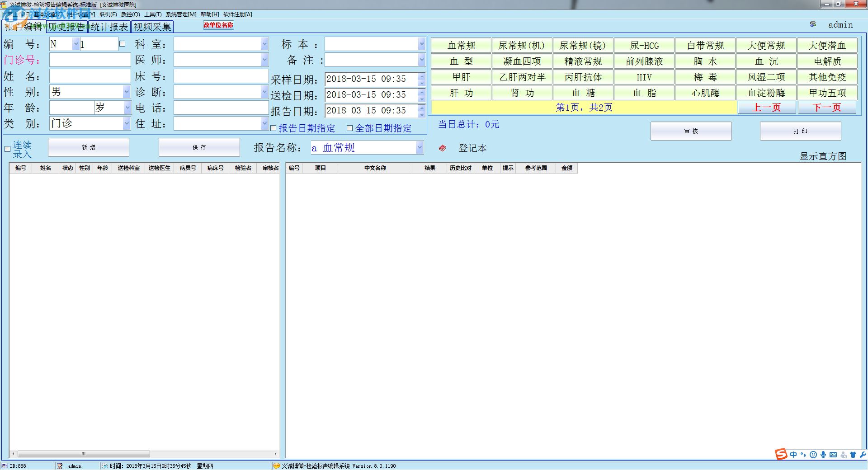Screen dimensions: 868x470
Task: Switch to the 历史报告 tab
Action: click(67, 27)
